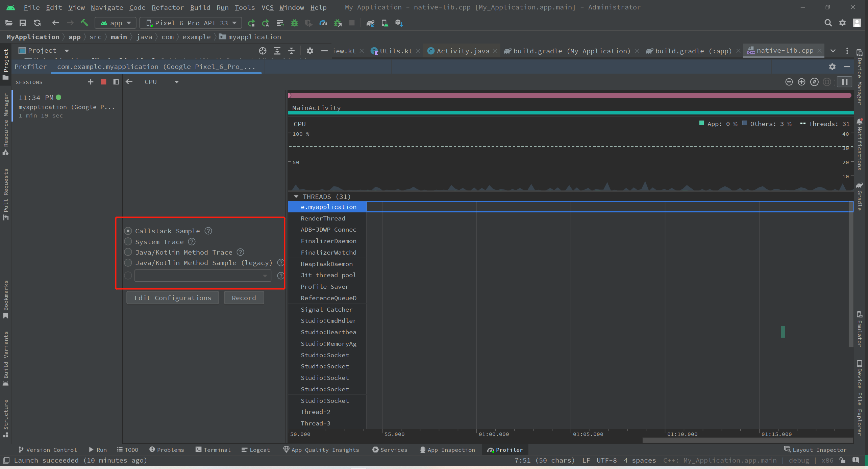Hide the sessions pane icon
This screenshot has width=868, height=469.
pos(116,82)
